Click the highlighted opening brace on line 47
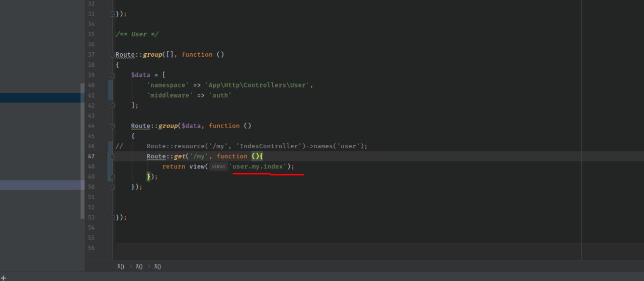 262,156
